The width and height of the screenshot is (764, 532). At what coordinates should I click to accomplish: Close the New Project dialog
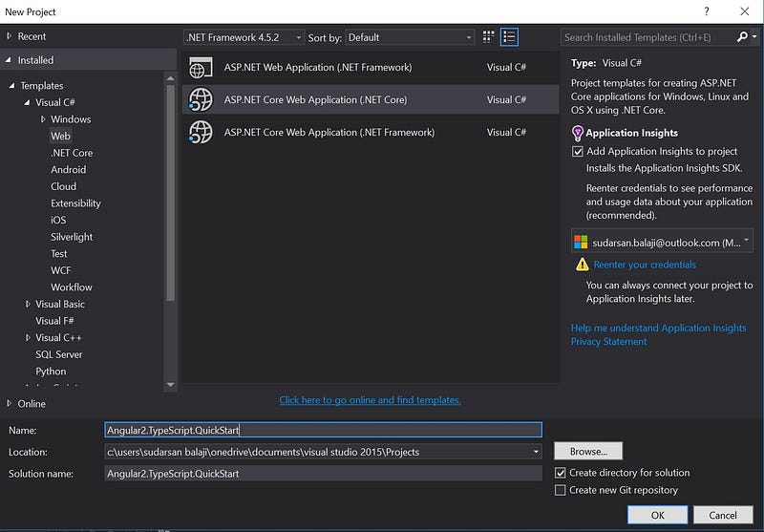tap(745, 11)
